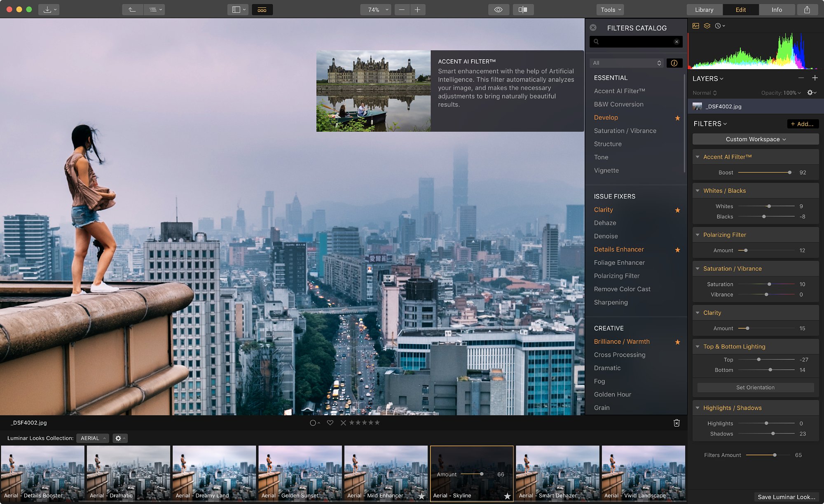Click the plus icon to add layer
Image resolution: width=824 pixels, height=504 pixels.
click(x=815, y=78)
